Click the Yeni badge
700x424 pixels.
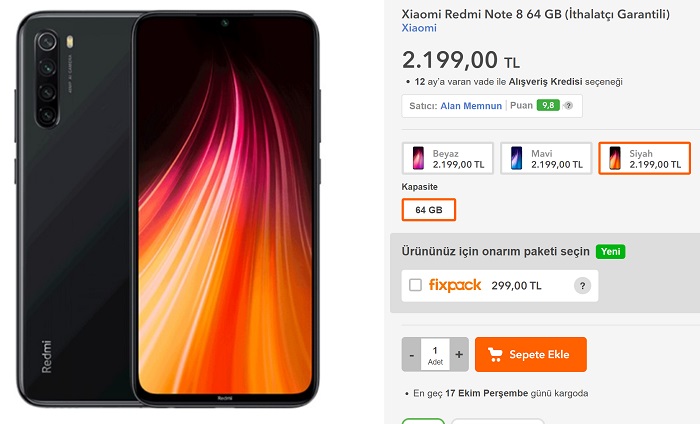[610, 251]
